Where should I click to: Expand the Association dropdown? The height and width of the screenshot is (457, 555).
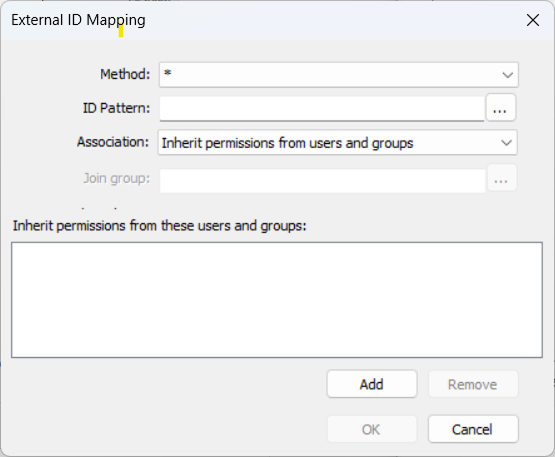pyautogui.click(x=337, y=143)
